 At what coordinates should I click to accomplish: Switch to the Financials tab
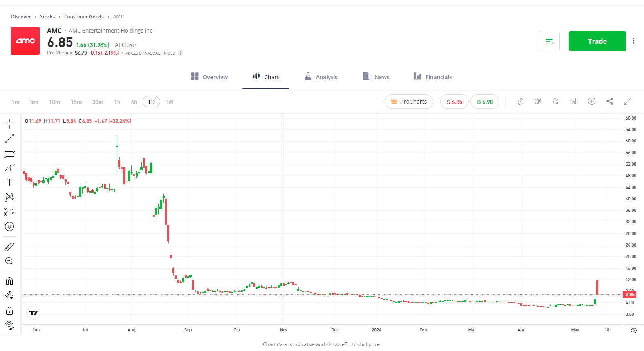[x=432, y=77]
